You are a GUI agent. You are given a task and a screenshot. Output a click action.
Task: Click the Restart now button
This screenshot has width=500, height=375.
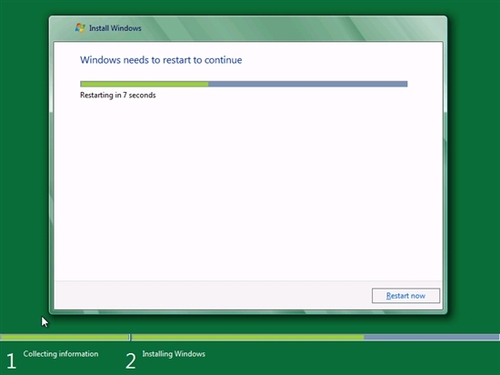tap(406, 296)
